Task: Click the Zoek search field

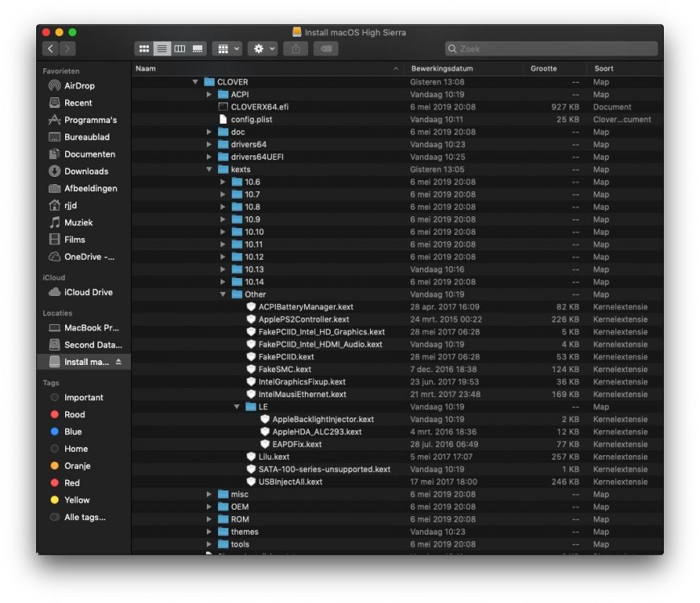Action: pos(551,49)
